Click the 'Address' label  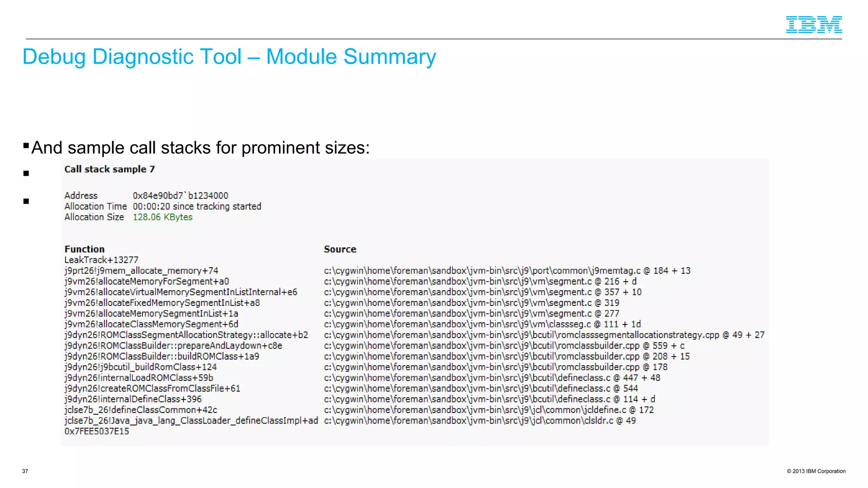81,196
